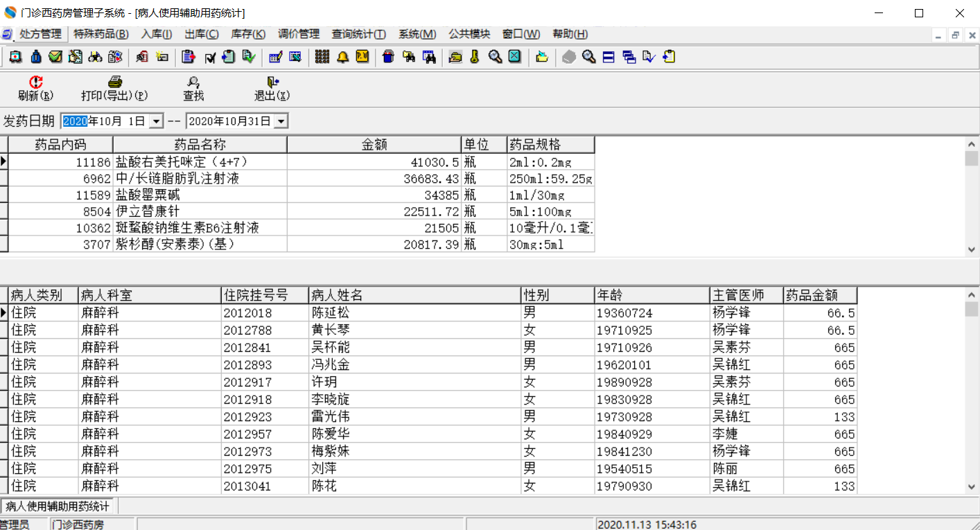Open the 系统(M) menu
The image size is (980, 530).
coord(417,34)
